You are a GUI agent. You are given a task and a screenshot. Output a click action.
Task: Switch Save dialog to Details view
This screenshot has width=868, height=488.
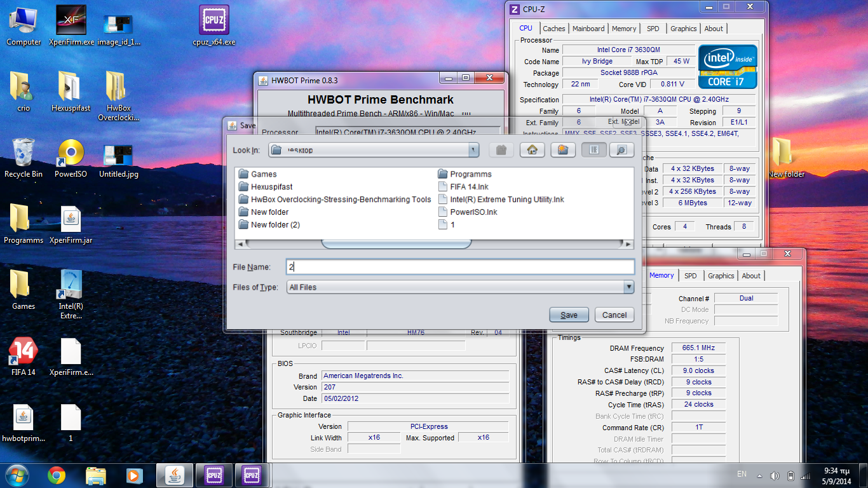(621, 150)
